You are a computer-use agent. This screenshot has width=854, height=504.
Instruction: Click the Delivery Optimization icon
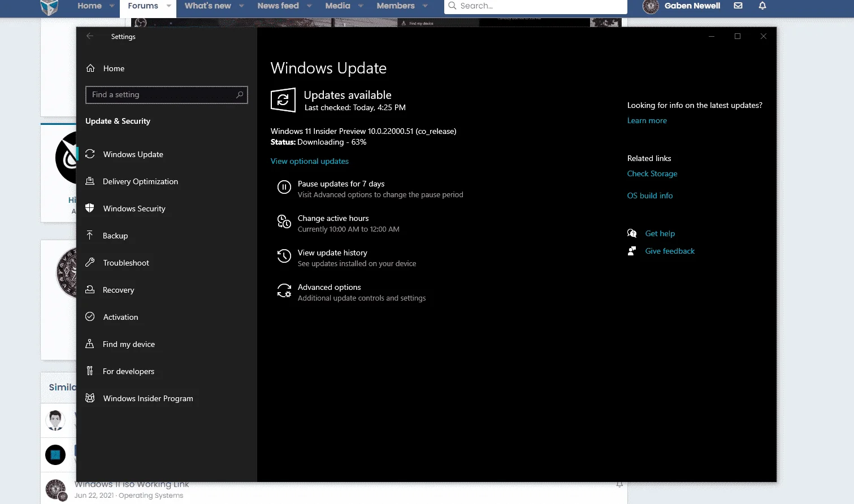pyautogui.click(x=90, y=181)
